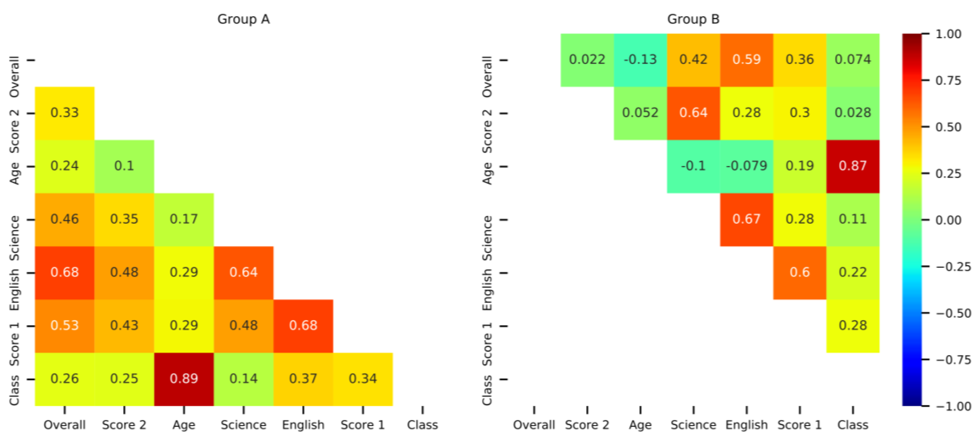Click "Science" x-axis label under Group A
The image size is (980, 441).
coord(244,425)
